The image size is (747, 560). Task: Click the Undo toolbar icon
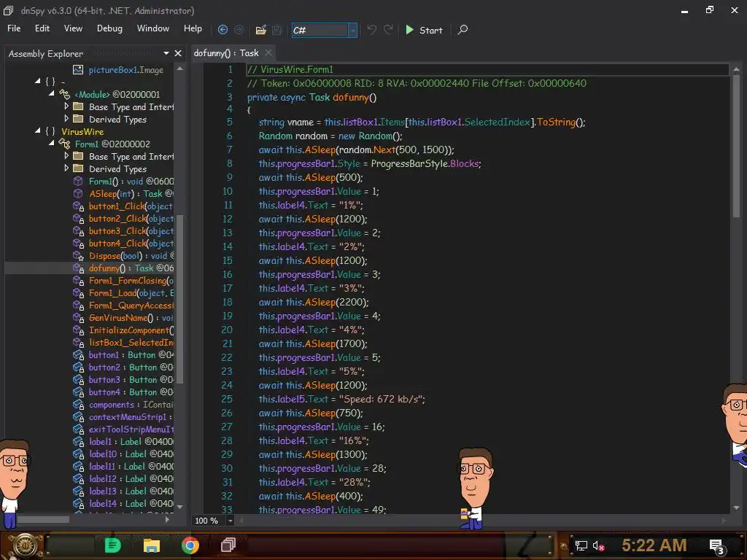[x=371, y=30]
